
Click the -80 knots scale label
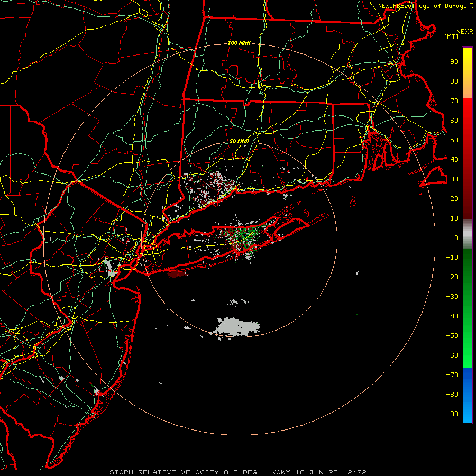pyautogui.click(x=452, y=395)
